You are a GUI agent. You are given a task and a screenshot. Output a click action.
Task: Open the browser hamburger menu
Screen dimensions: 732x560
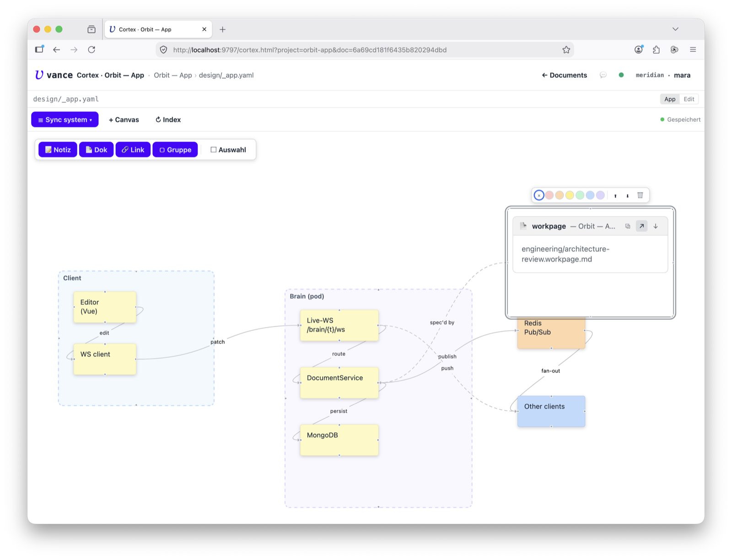[693, 49]
